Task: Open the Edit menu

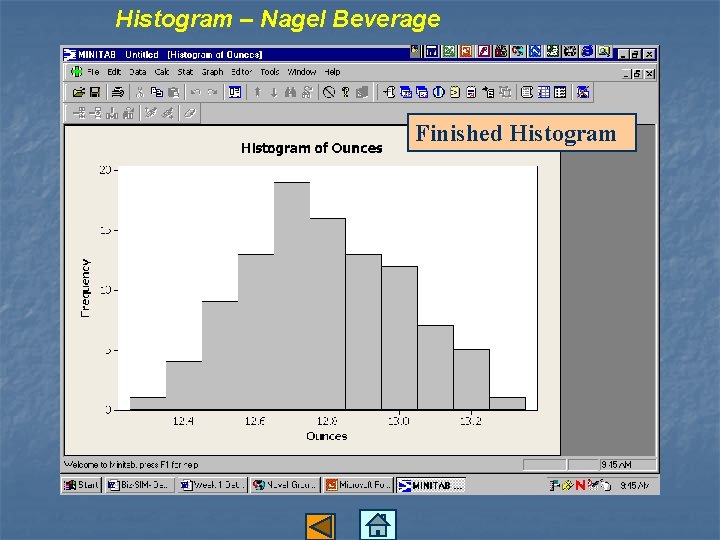Action: 114,72
